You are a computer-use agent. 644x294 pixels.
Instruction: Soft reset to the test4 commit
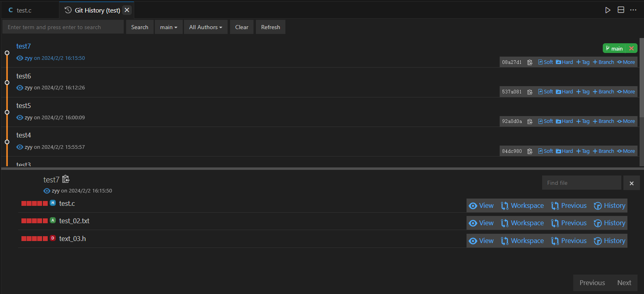pos(545,151)
